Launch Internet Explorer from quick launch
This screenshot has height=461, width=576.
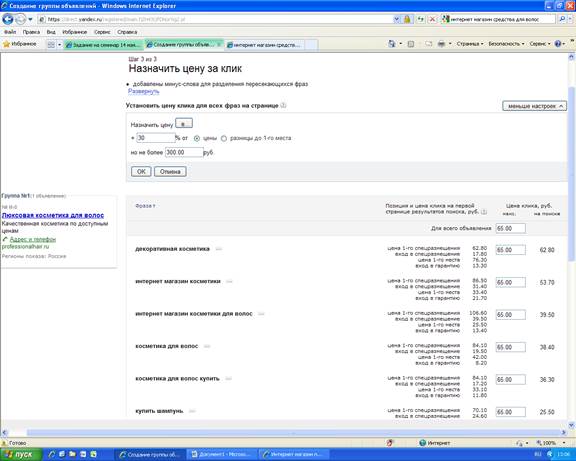click(x=52, y=455)
